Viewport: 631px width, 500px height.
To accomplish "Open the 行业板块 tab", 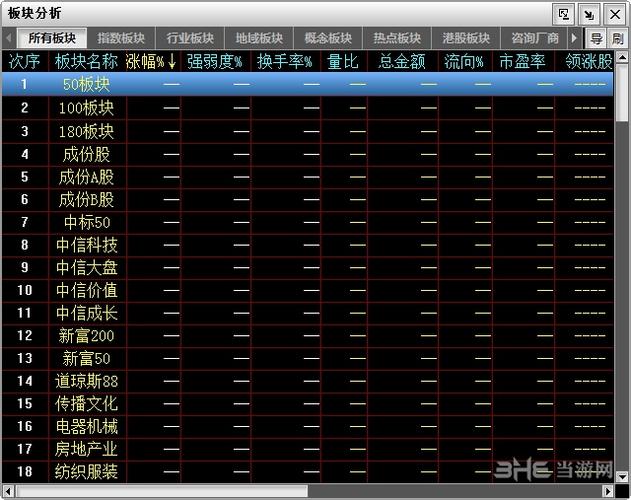I will 190,39.
